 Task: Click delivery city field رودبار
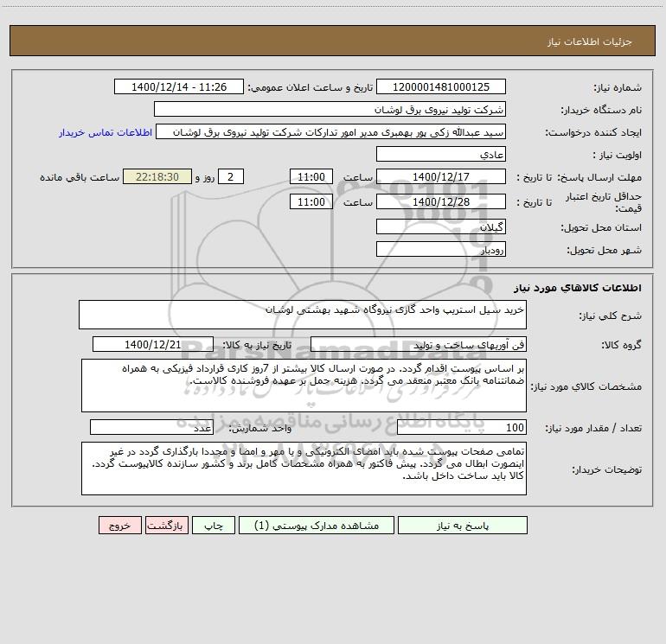tap(441, 249)
